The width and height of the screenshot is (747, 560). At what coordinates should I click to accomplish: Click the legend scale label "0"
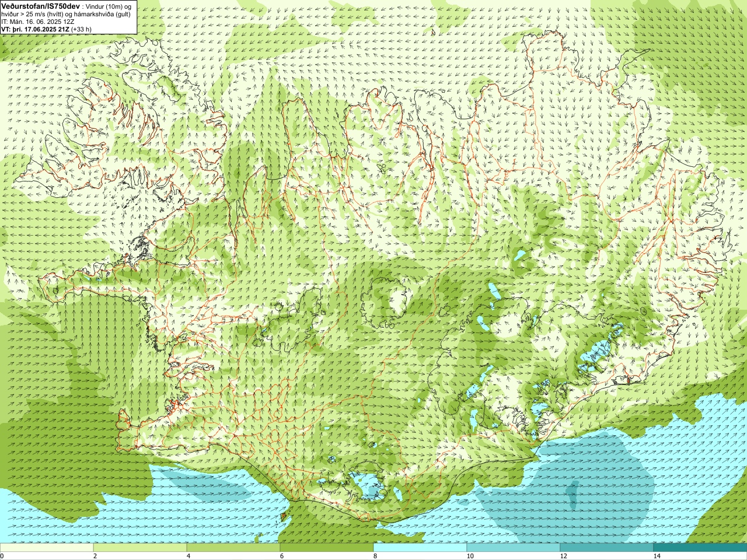[2, 556]
